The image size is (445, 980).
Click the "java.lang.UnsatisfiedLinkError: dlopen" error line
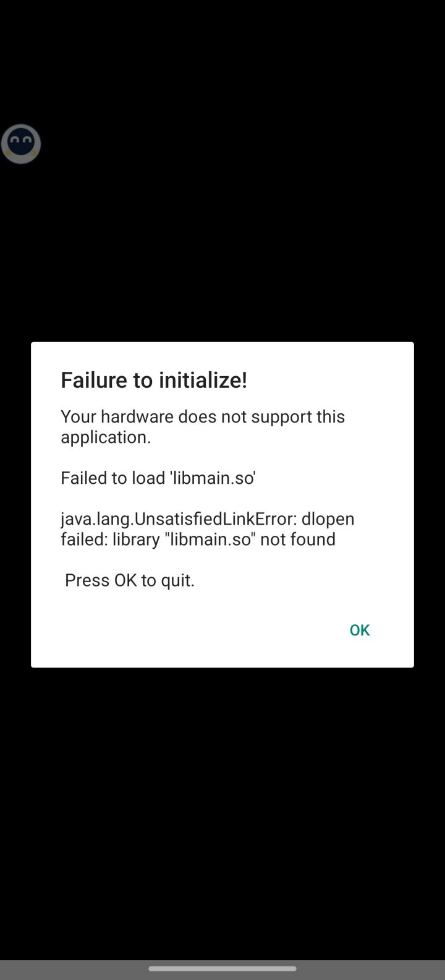208,518
